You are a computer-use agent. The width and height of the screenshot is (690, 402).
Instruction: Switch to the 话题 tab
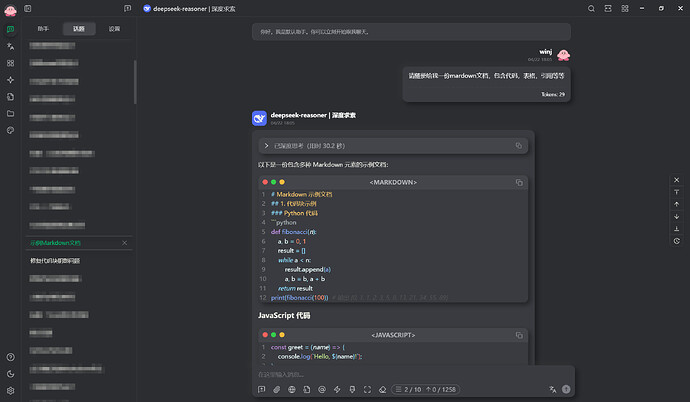[79, 29]
